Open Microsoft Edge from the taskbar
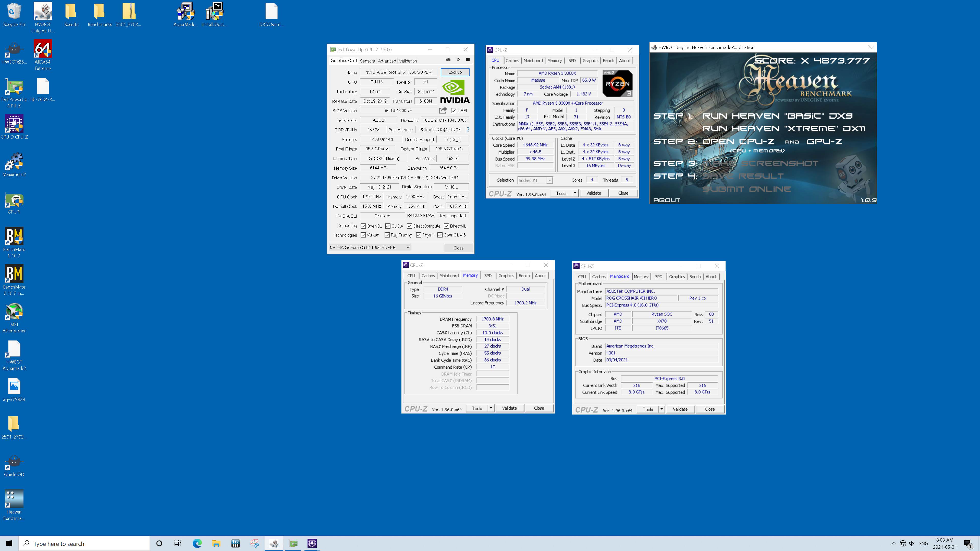 point(197,543)
